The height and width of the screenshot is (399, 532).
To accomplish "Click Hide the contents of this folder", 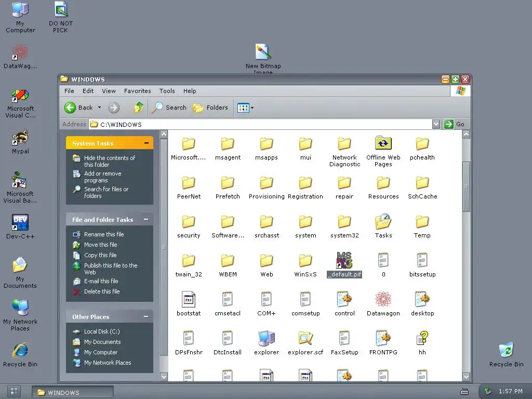I will (x=109, y=161).
